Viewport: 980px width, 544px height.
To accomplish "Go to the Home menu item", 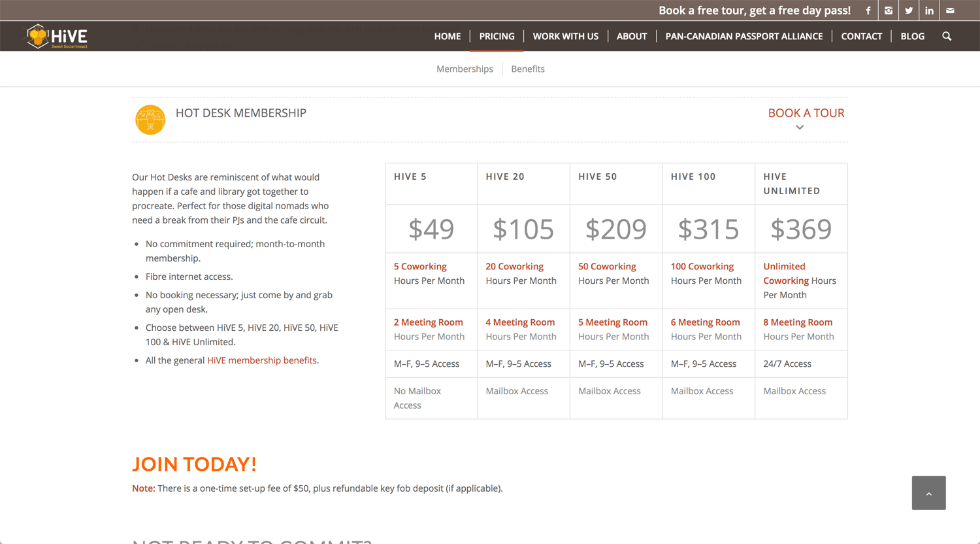I will [448, 36].
